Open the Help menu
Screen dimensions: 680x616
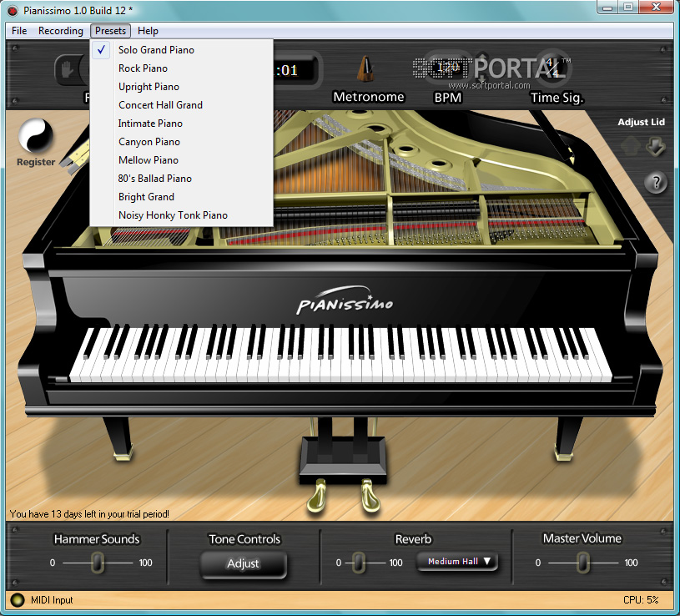coord(148,31)
